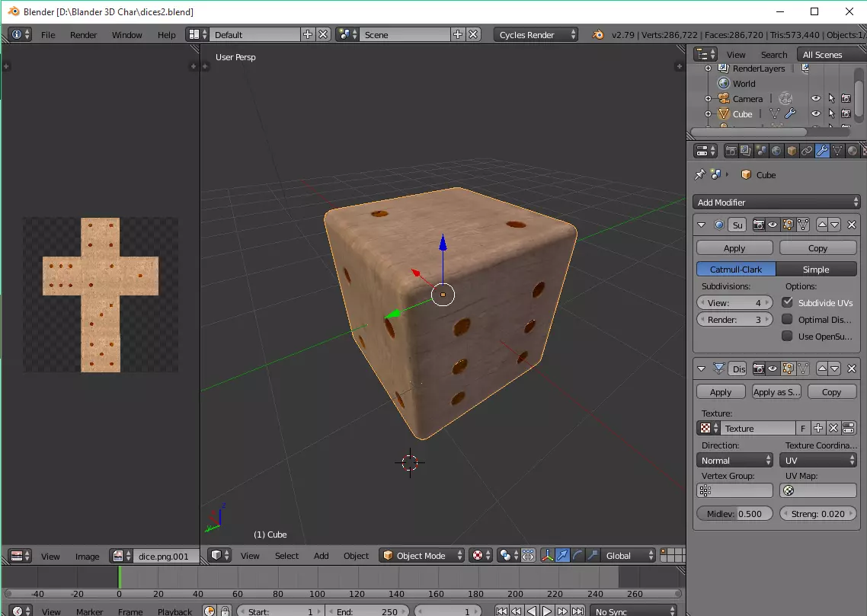Move the Subsurf modifier down

(835, 225)
